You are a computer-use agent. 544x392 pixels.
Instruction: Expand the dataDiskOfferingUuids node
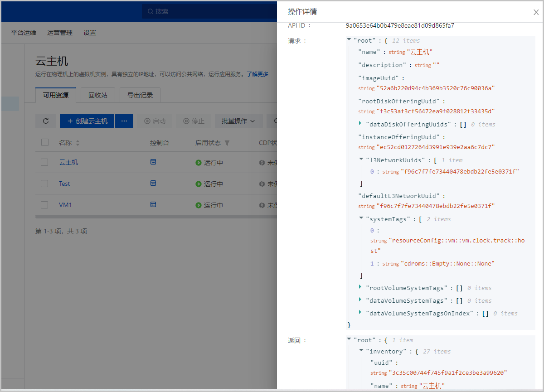[x=361, y=124]
